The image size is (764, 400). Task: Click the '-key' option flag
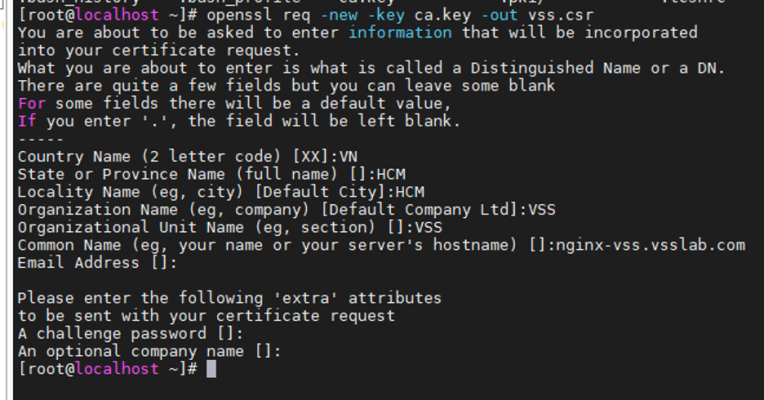(386, 15)
